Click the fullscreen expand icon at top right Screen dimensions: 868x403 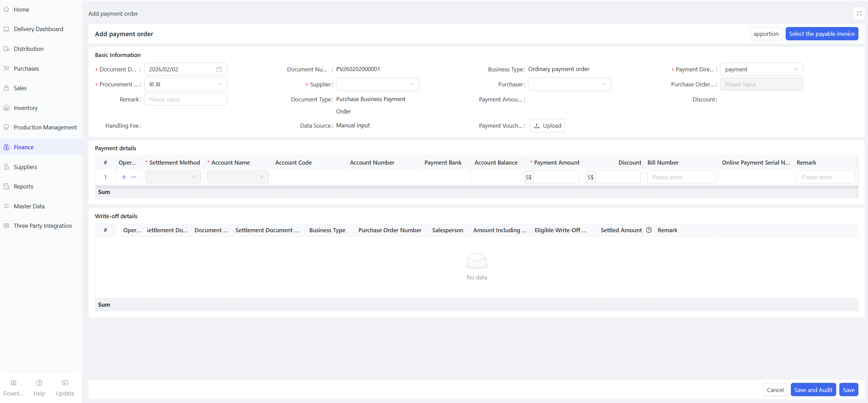(859, 14)
